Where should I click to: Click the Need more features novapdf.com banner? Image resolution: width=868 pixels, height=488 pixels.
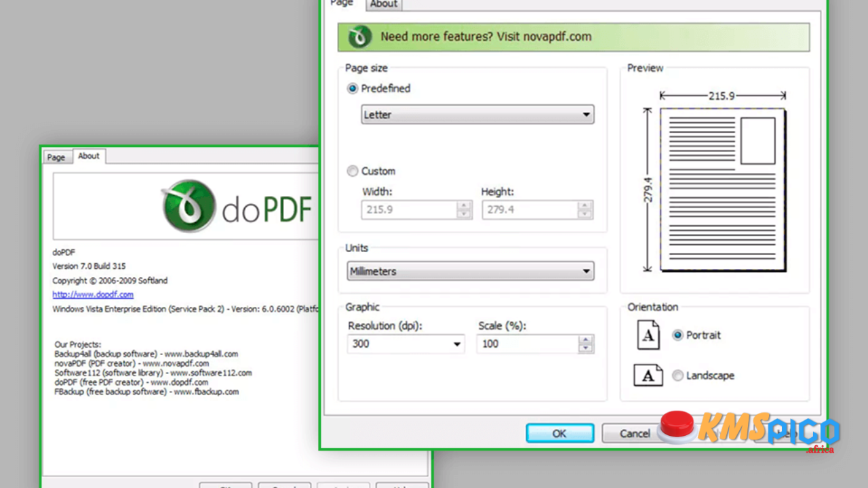[574, 37]
